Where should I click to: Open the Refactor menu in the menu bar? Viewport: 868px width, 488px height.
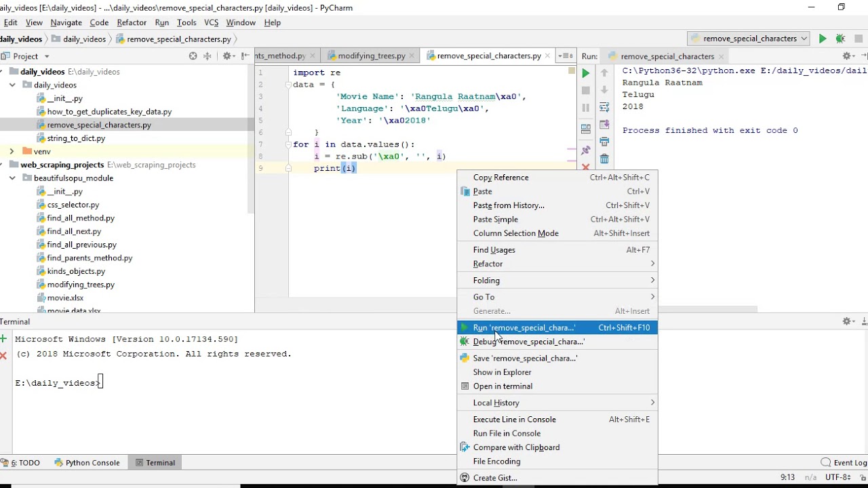pyautogui.click(x=132, y=22)
